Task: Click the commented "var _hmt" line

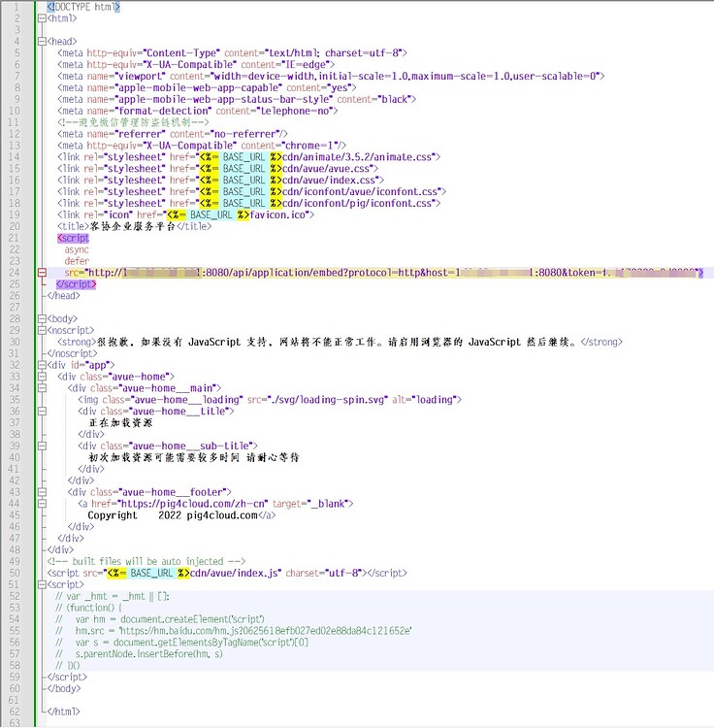Action: click(x=113, y=596)
